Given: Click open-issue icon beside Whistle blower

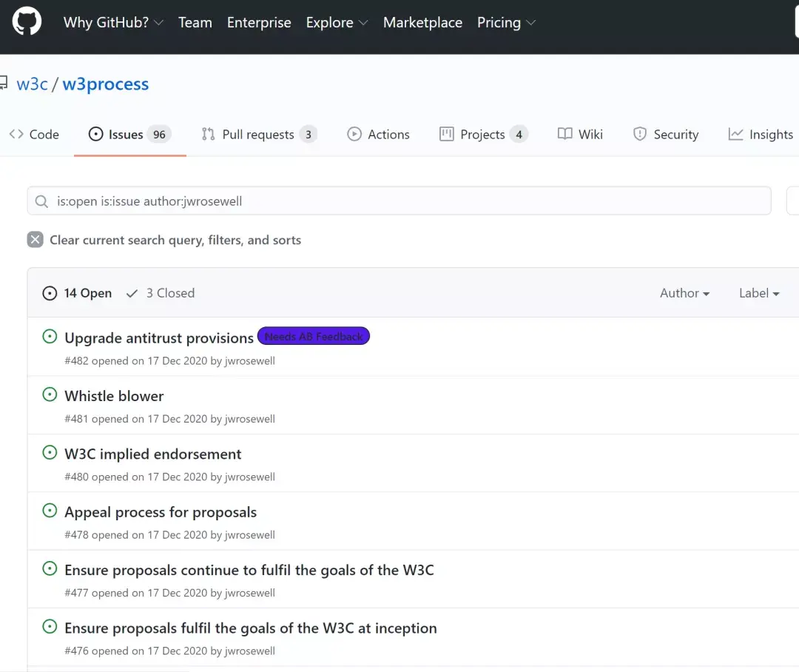Looking at the screenshot, I should tap(50, 395).
